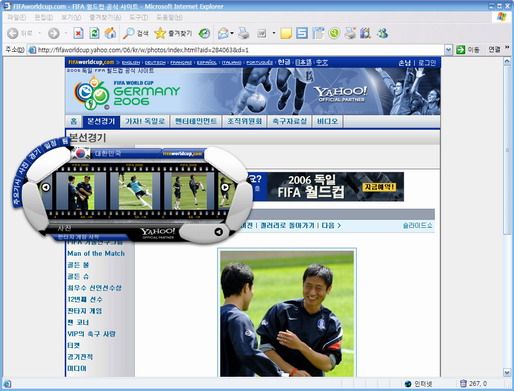Refresh the page with green arrows icon

(x=94, y=33)
